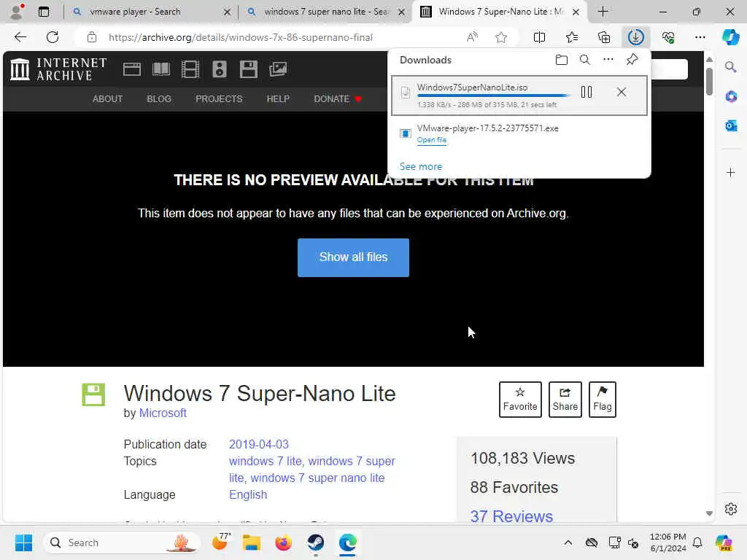The width and height of the screenshot is (747, 560).
Task: Open ABOUT menu item
Action: (x=108, y=99)
